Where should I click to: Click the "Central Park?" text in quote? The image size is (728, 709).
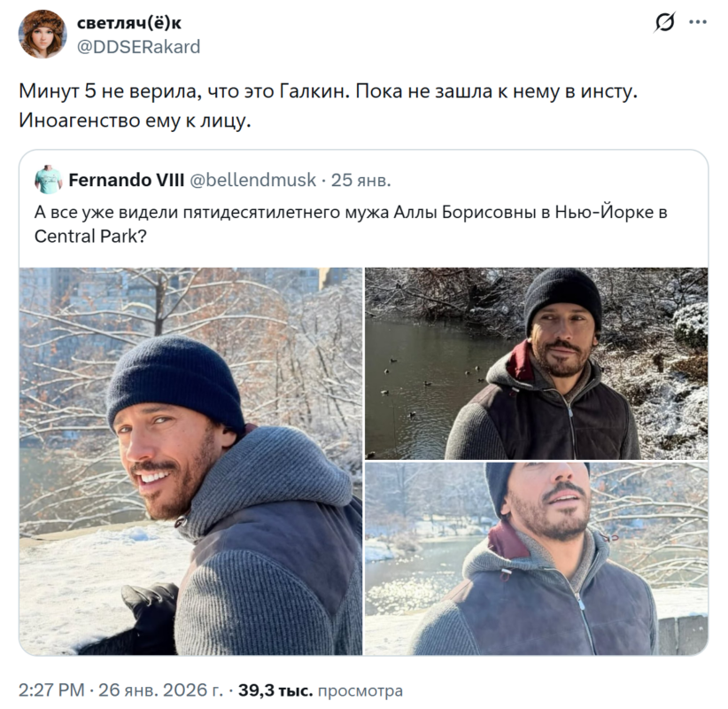[x=89, y=237]
